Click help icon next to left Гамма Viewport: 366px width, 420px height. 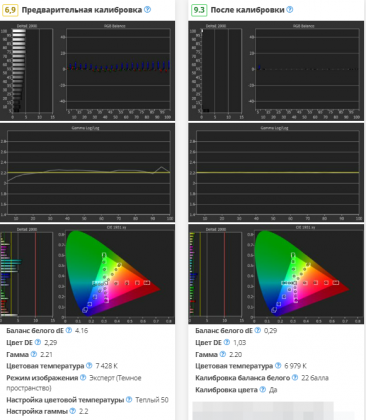click(x=34, y=354)
